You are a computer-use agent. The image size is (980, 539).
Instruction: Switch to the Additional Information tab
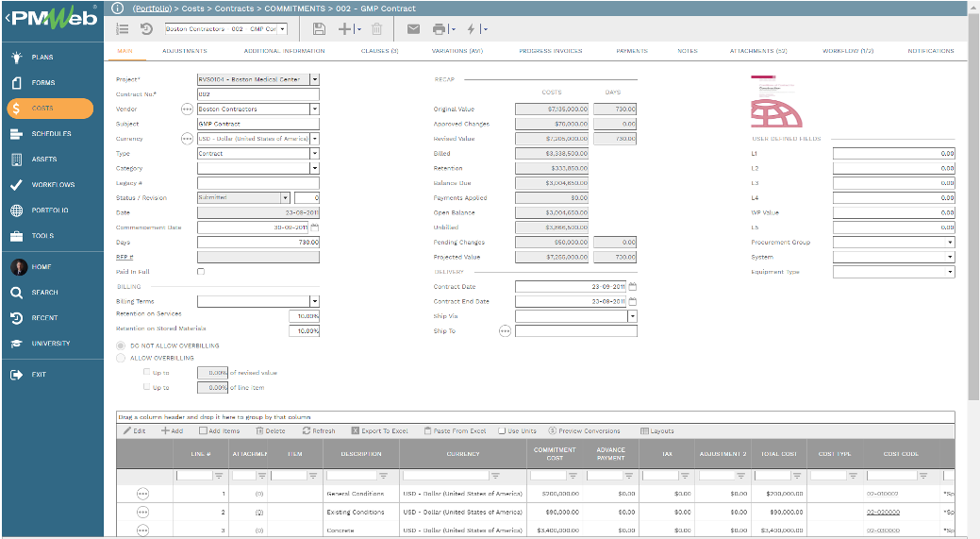tap(284, 51)
